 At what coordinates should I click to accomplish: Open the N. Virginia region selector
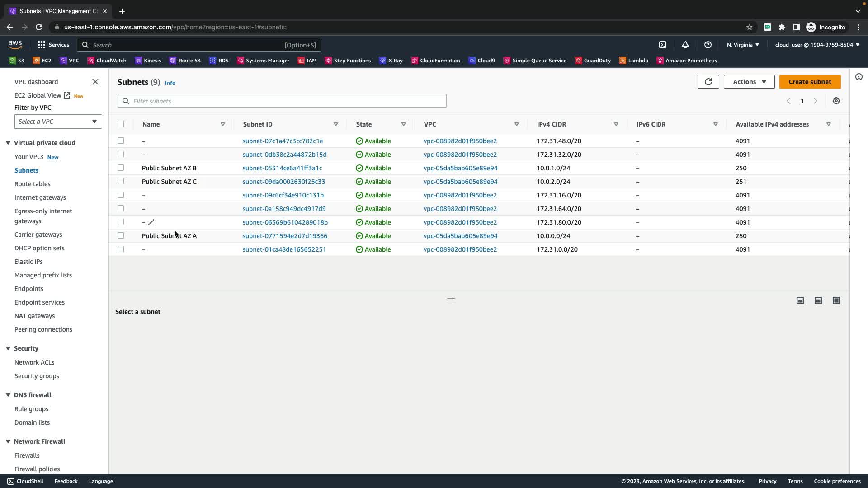point(742,45)
